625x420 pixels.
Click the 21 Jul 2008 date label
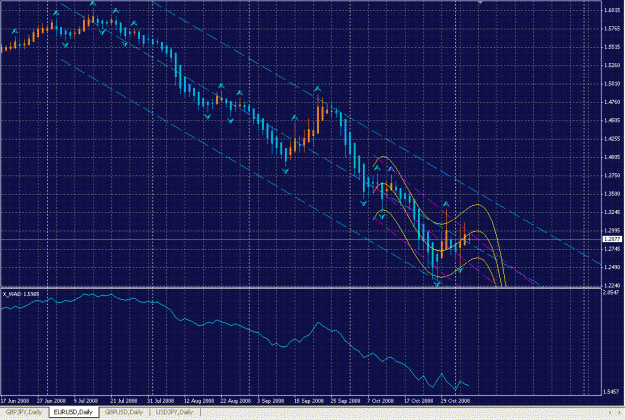pos(124,401)
